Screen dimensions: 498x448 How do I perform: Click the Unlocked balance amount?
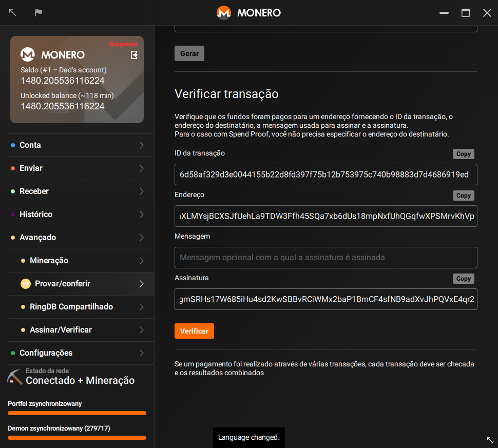pos(63,106)
